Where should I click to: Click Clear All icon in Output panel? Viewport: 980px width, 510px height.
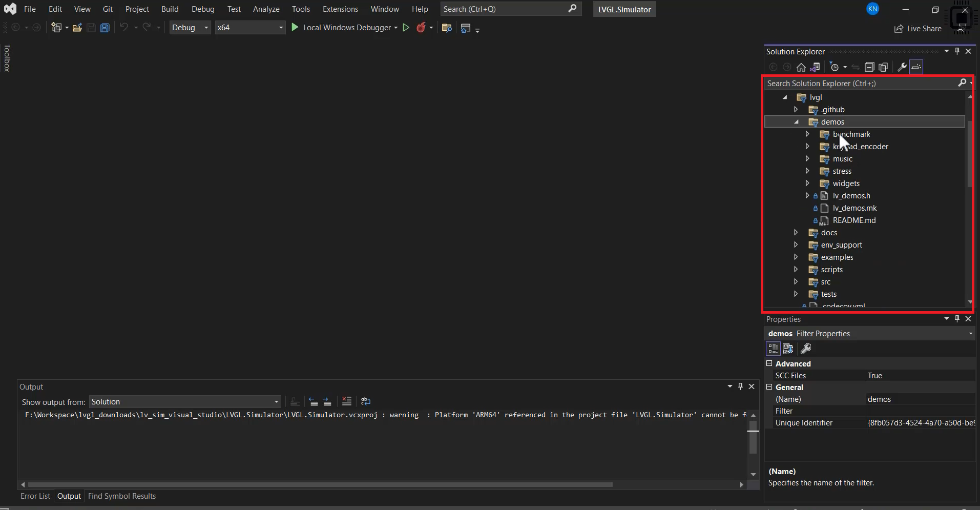[x=347, y=401]
